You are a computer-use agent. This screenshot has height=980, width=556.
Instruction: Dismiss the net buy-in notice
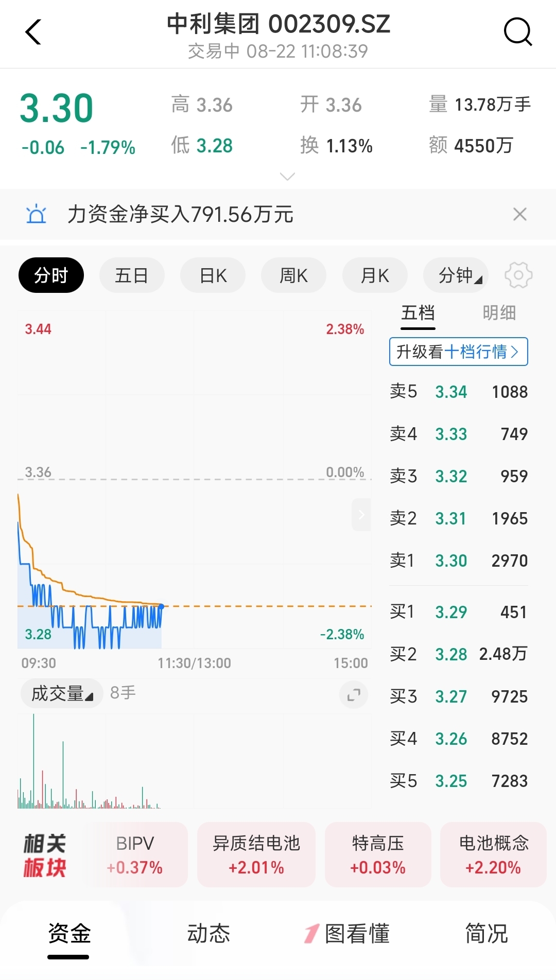(520, 214)
